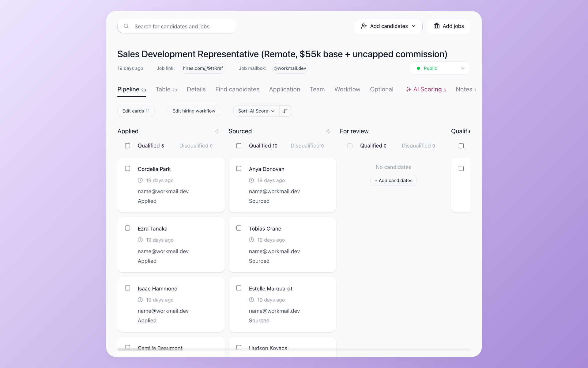Click the @workmail.dev job mailbox chip

290,68
